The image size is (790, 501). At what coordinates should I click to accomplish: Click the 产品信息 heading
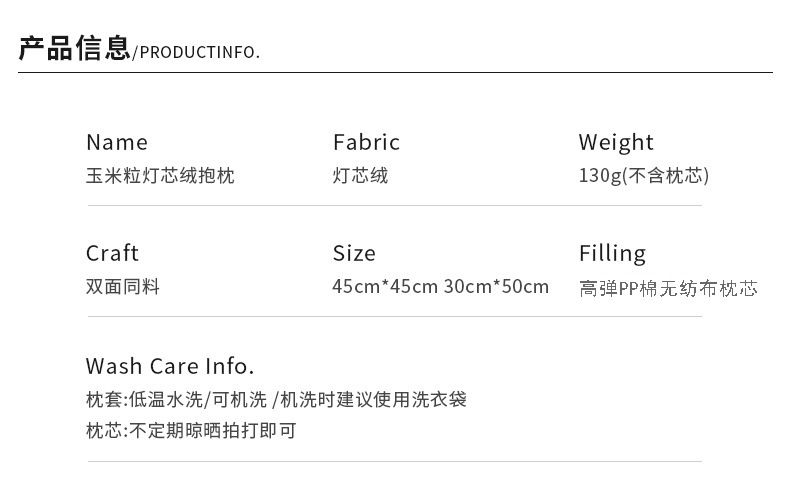pyautogui.click(x=74, y=48)
